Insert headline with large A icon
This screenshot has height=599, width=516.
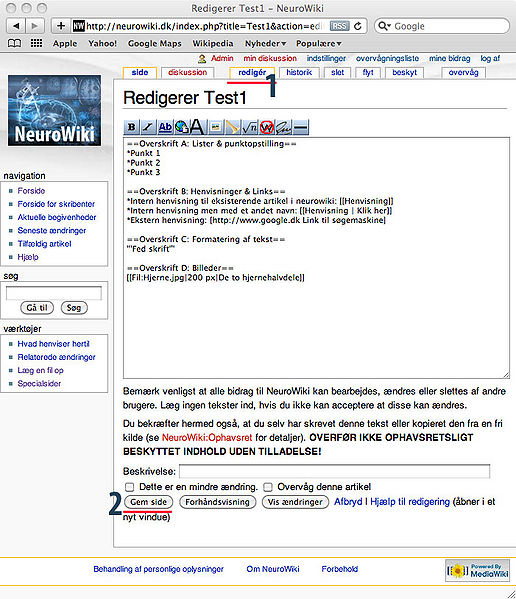click(197, 127)
